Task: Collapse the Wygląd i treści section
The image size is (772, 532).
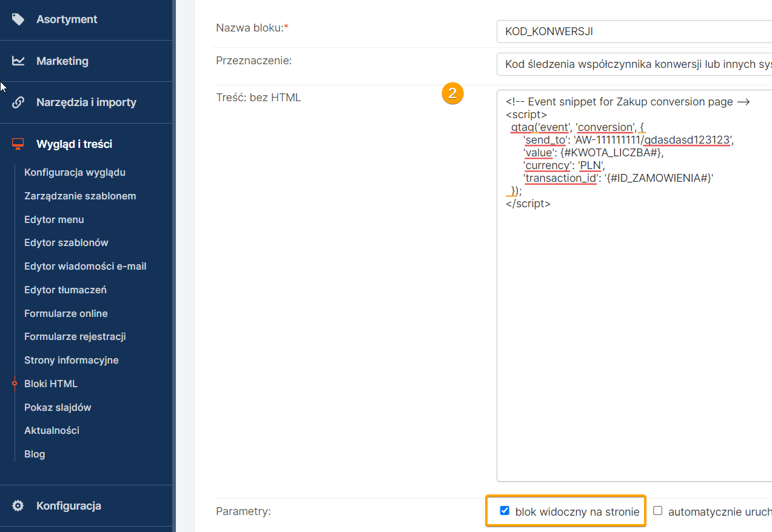Action: click(x=74, y=144)
